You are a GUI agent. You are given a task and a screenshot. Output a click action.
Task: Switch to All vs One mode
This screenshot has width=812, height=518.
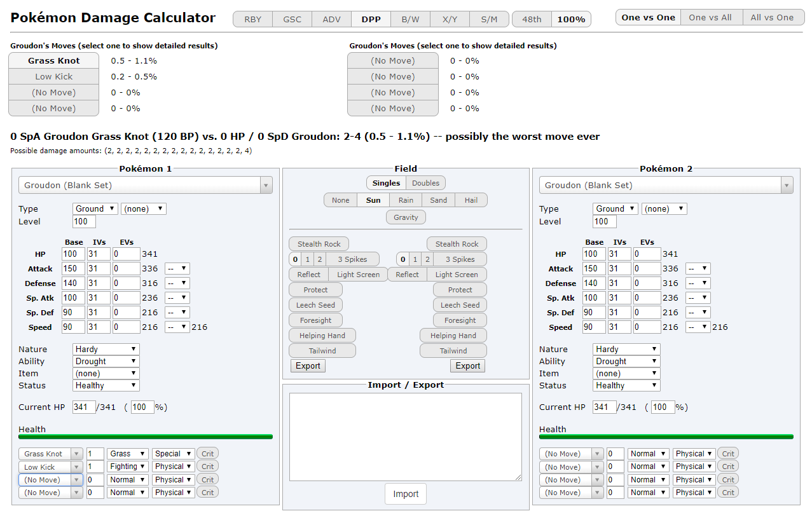tap(772, 17)
